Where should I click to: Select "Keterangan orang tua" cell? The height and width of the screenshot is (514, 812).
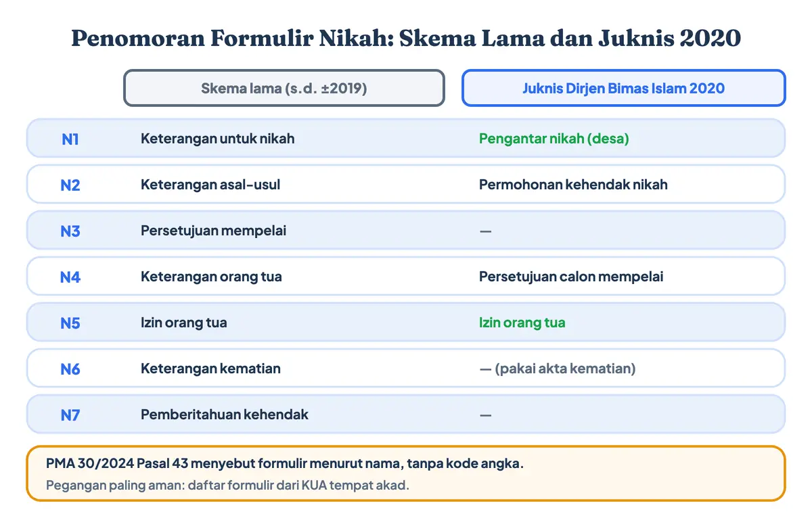point(211,277)
